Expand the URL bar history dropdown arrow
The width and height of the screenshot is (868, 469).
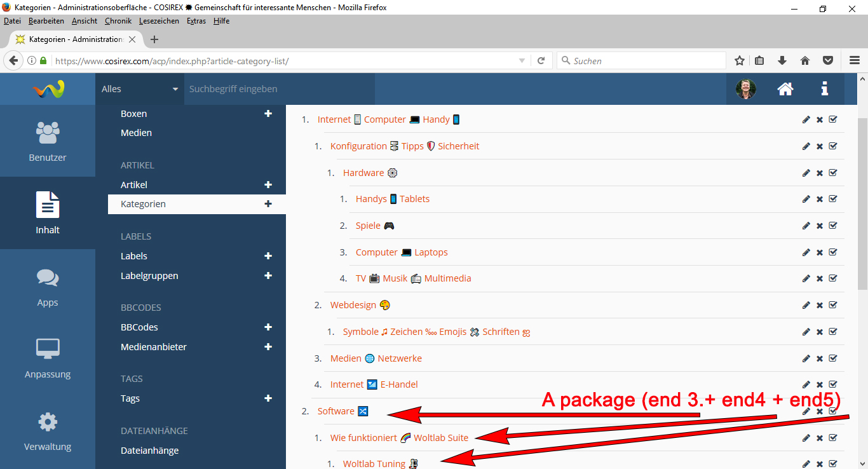click(522, 61)
